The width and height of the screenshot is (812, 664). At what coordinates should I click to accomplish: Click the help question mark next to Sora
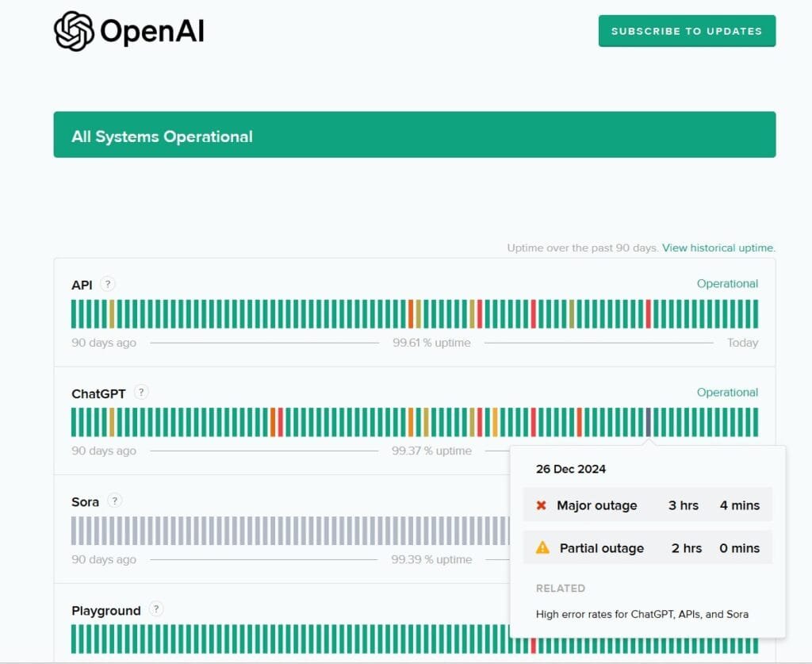point(114,501)
